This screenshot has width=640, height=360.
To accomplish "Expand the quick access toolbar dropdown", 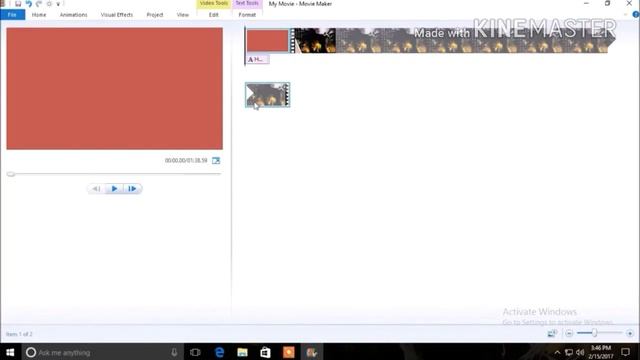I will coord(58,4).
